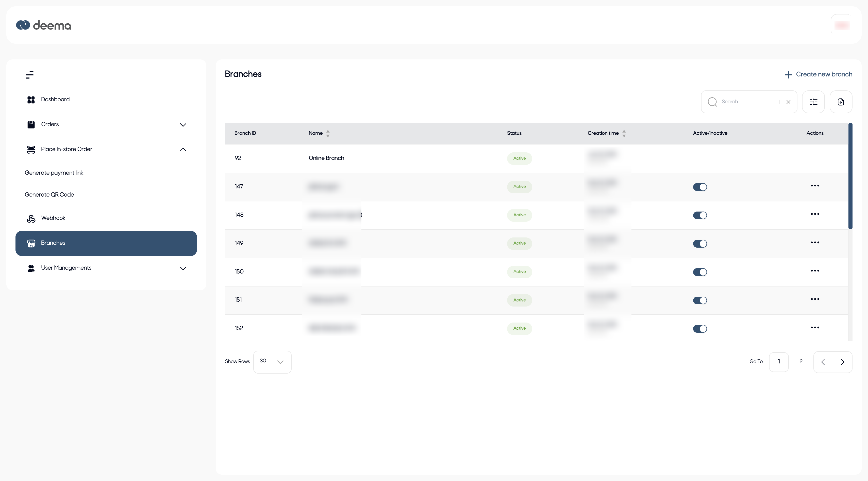Switch off branch 152 active toggle
The image size is (868, 481).
tap(699, 329)
